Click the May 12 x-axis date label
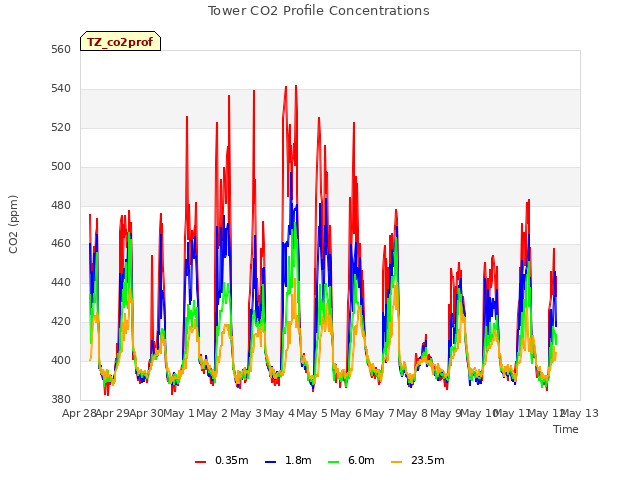The height and width of the screenshot is (480, 640). tap(546, 413)
